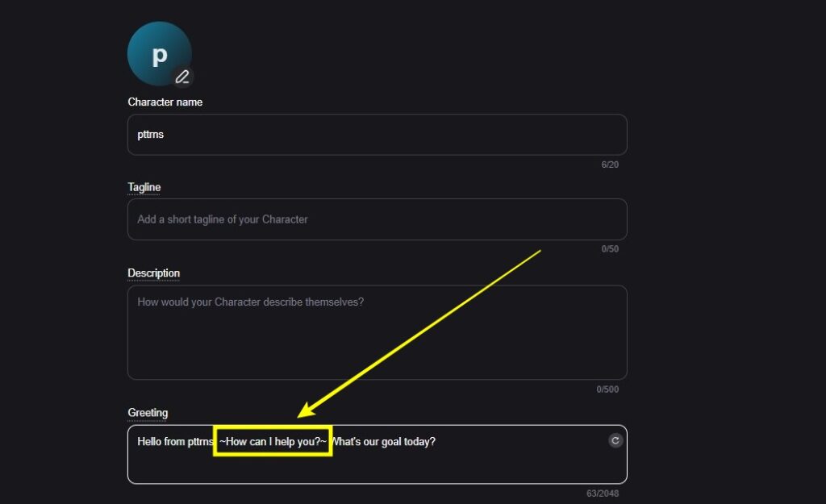826x504 pixels.
Task: Select the Character name label
Action: click(165, 102)
